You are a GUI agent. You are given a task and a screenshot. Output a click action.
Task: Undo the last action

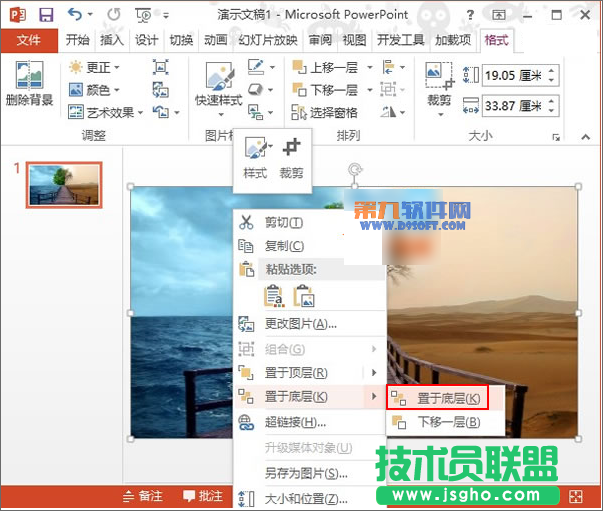tap(75, 15)
